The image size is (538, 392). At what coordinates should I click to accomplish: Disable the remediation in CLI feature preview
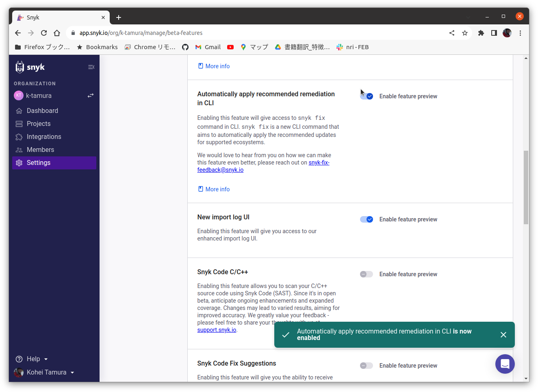[366, 96]
